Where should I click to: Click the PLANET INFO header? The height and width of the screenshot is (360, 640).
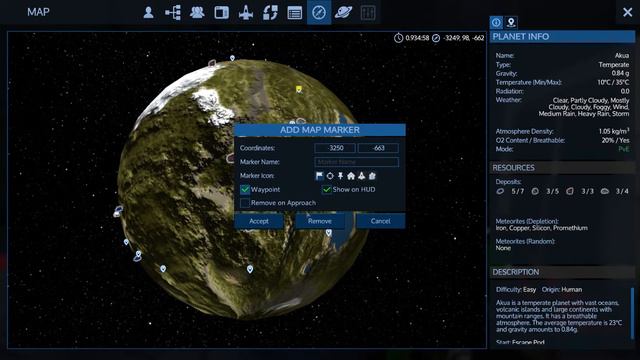click(x=562, y=37)
